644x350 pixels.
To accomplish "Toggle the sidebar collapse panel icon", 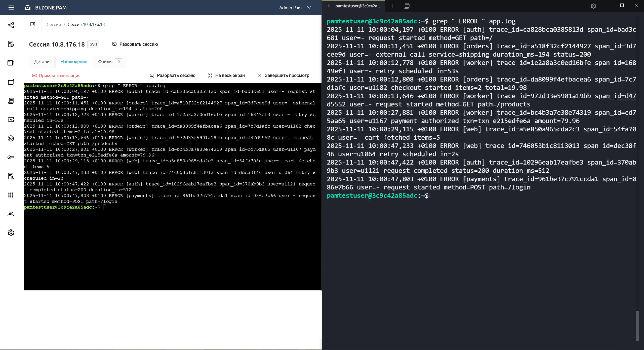I will tap(33, 24).
